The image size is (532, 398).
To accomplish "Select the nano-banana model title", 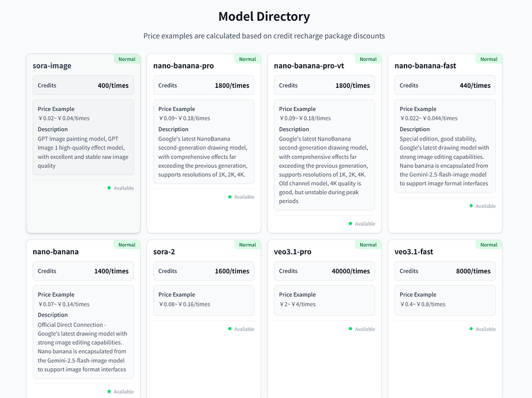I will point(56,252).
